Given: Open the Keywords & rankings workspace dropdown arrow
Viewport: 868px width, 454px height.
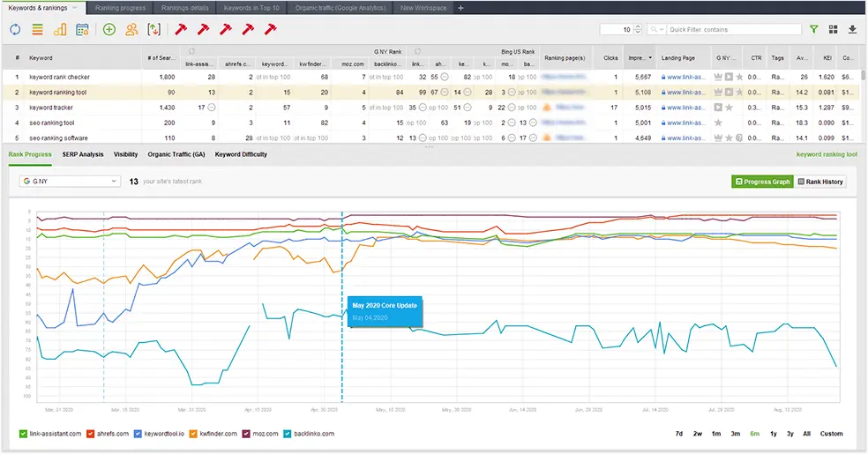Looking at the screenshot, I should coord(74,7).
